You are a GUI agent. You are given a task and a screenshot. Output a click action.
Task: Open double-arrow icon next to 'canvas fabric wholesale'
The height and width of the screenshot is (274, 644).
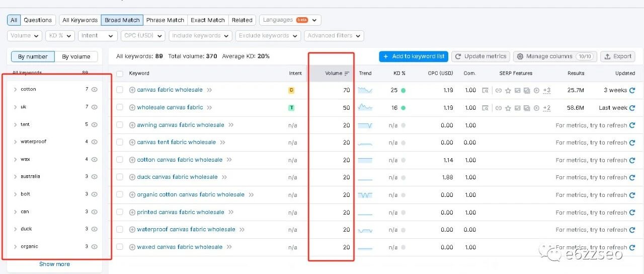pos(209,90)
